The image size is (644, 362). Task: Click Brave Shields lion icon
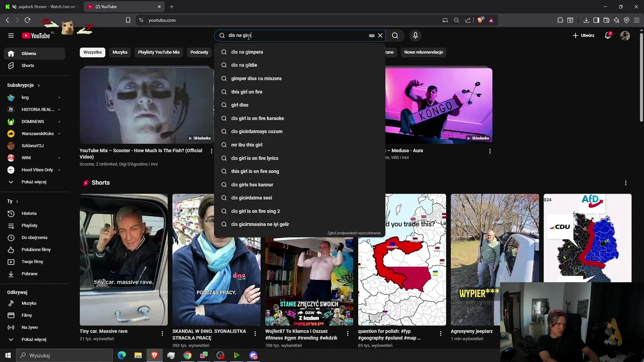[480, 20]
